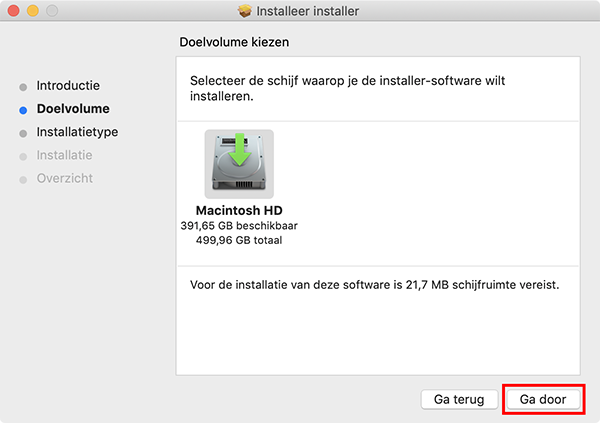Viewport: 600px width, 423px height.
Task: Click the Installatie step label
Action: [64, 155]
